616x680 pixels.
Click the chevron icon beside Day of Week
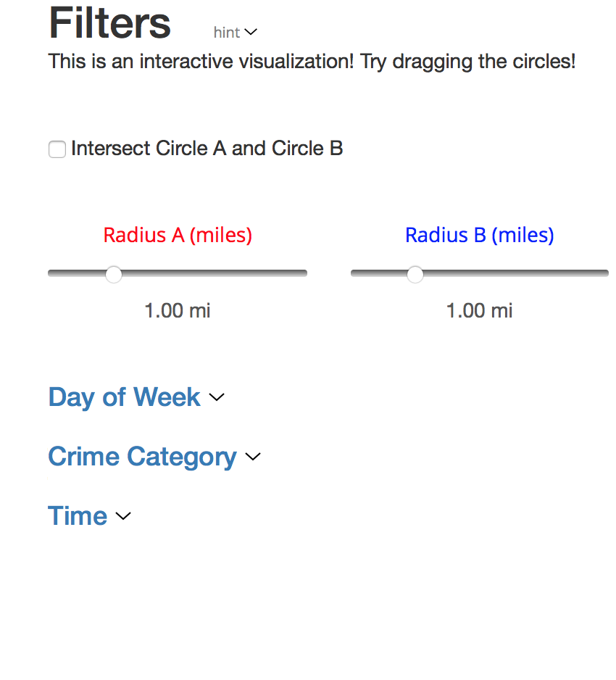tap(217, 397)
